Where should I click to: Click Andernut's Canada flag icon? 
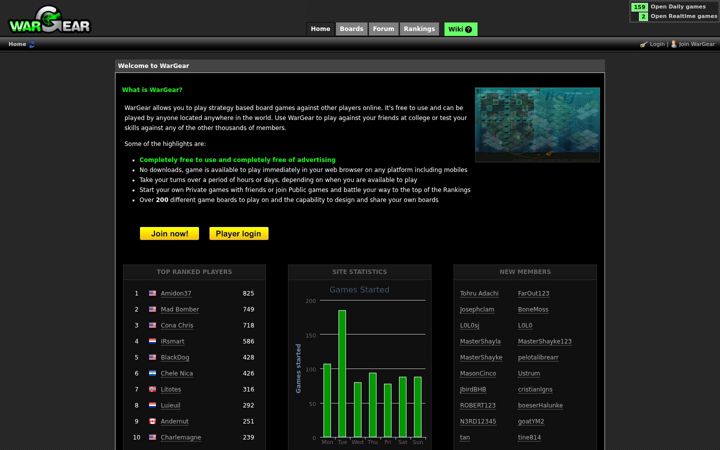[x=152, y=422]
